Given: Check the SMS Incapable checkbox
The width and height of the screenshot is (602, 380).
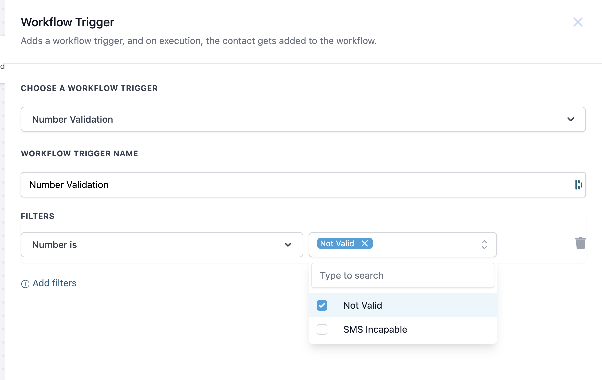Looking at the screenshot, I should [322, 329].
